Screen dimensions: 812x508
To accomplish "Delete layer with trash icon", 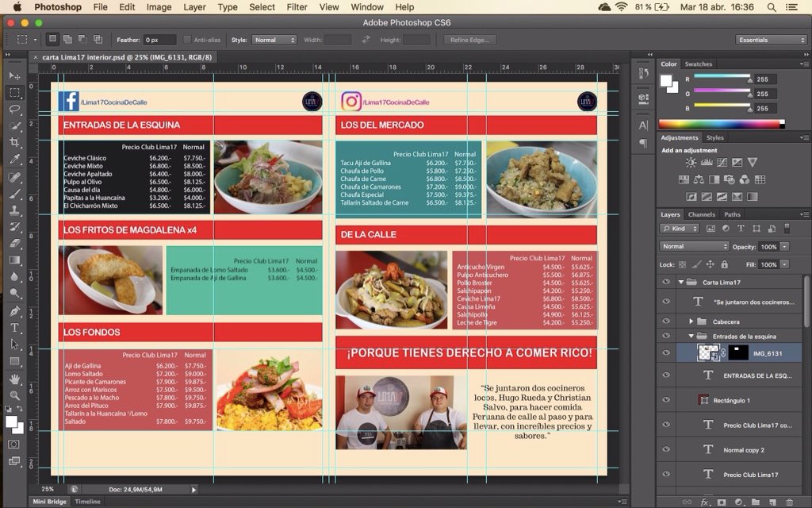I will coord(789,502).
